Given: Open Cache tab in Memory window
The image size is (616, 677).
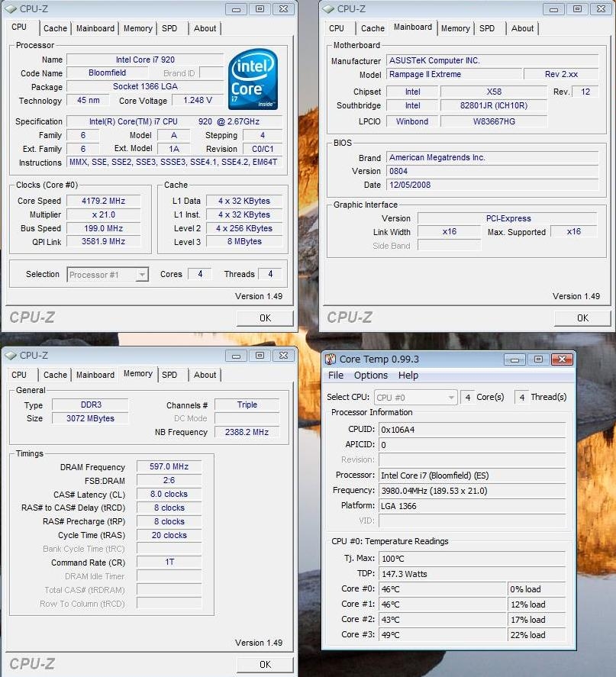Looking at the screenshot, I should tap(55, 376).
